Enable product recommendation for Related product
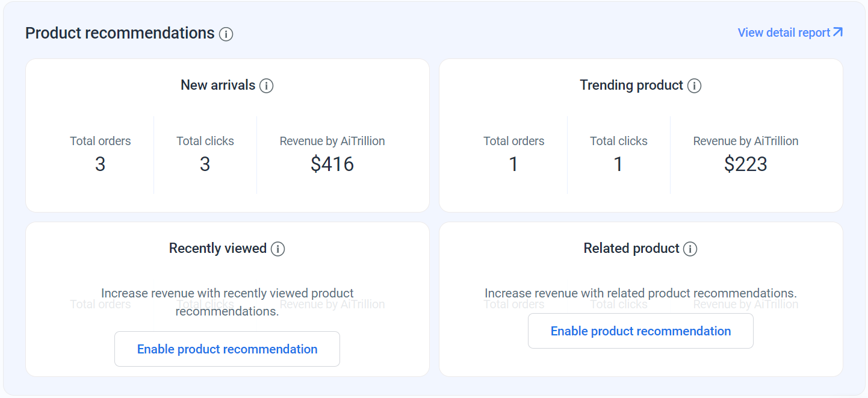Image resolution: width=868 pixels, height=398 pixels. click(640, 331)
